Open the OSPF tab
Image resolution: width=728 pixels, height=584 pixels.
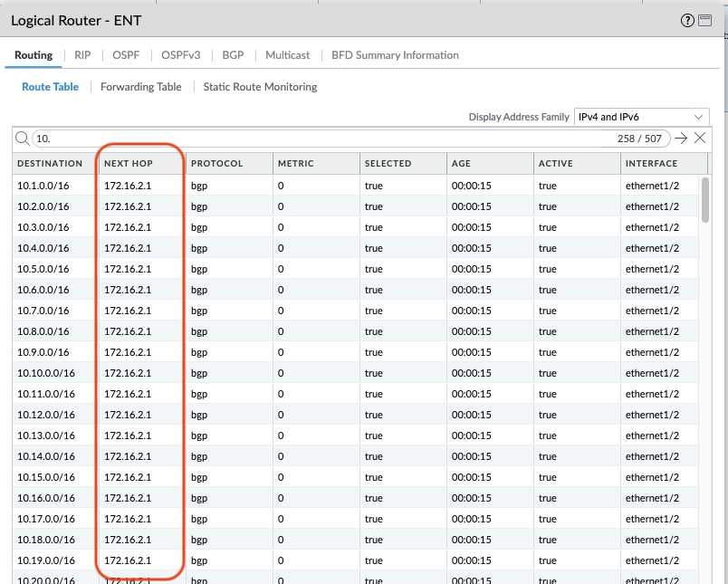126,55
